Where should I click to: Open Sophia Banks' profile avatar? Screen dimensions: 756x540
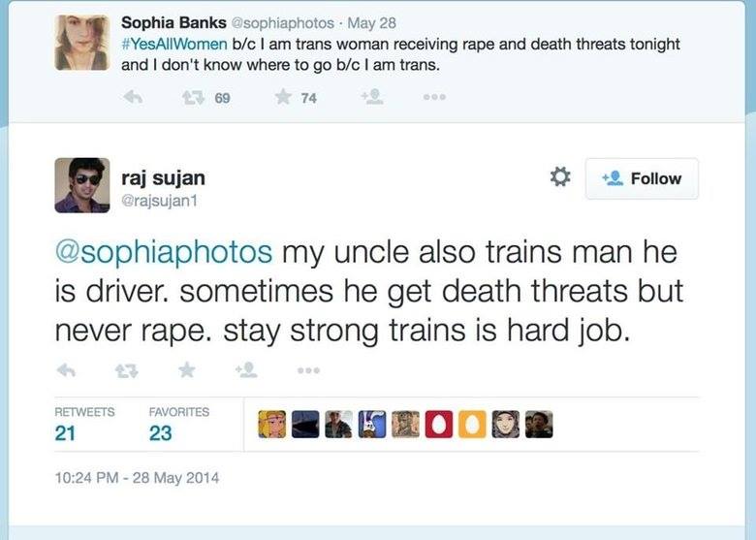click(x=81, y=42)
